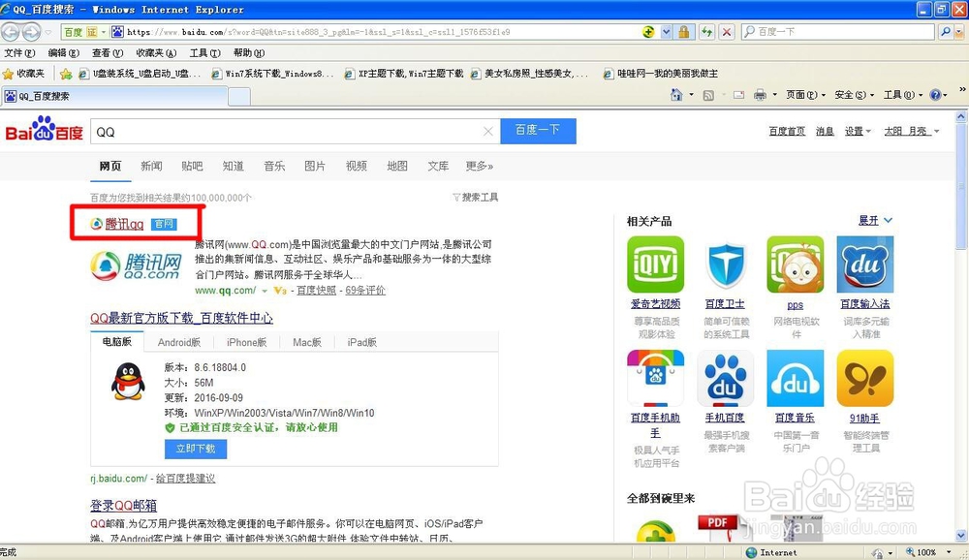Open the 百度快照 link

click(x=317, y=290)
